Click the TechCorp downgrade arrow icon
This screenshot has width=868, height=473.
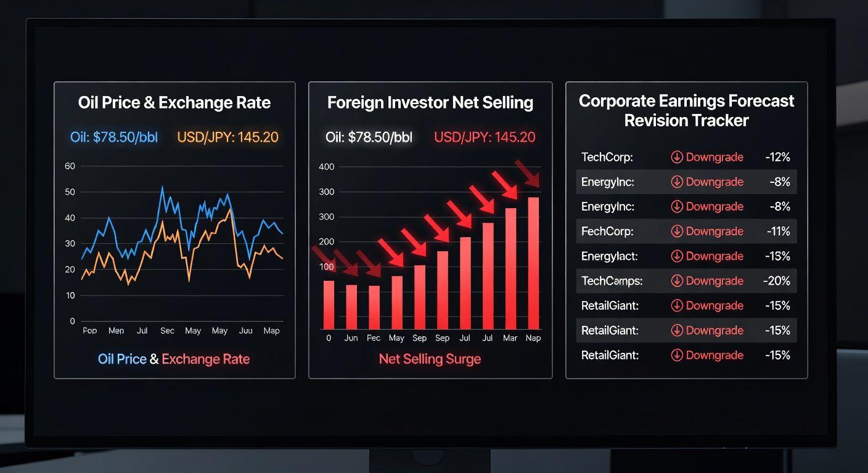tap(676, 157)
